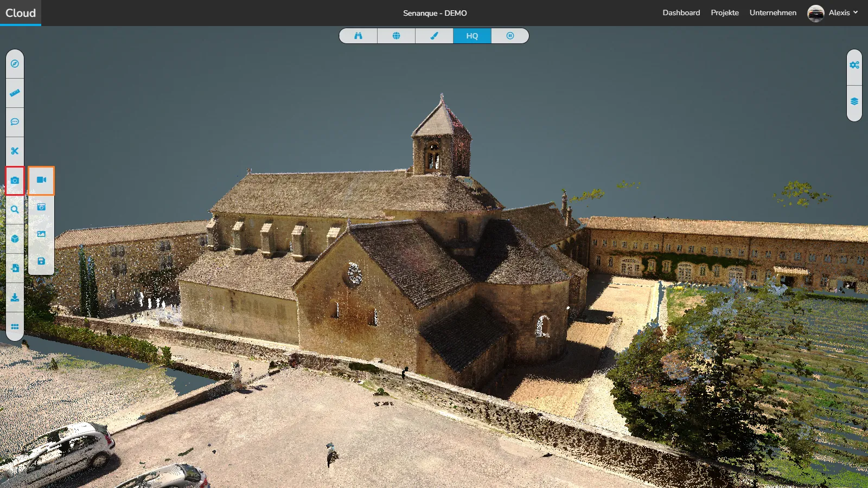Screen dimensions: 868x488
Task: Click the download icon in left toolbar
Action: click(x=15, y=298)
